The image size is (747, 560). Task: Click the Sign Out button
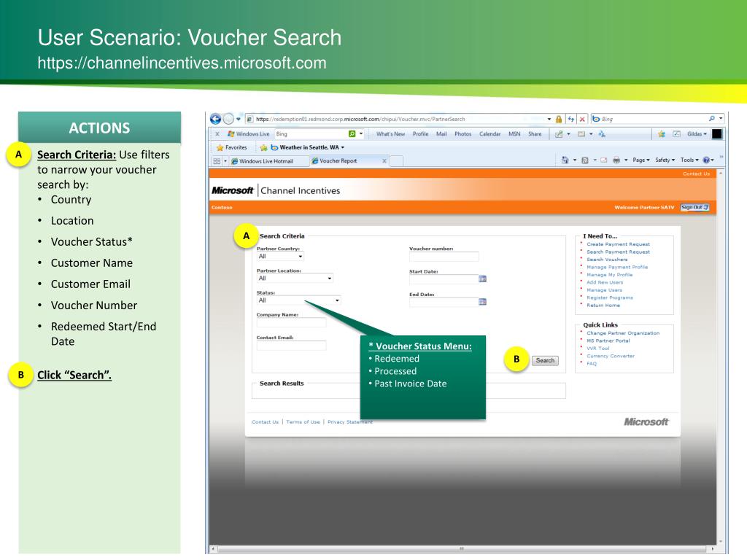[x=695, y=207]
